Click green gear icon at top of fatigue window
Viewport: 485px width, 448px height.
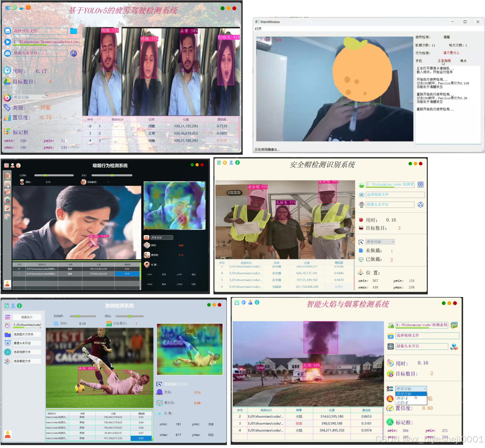pos(14,8)
